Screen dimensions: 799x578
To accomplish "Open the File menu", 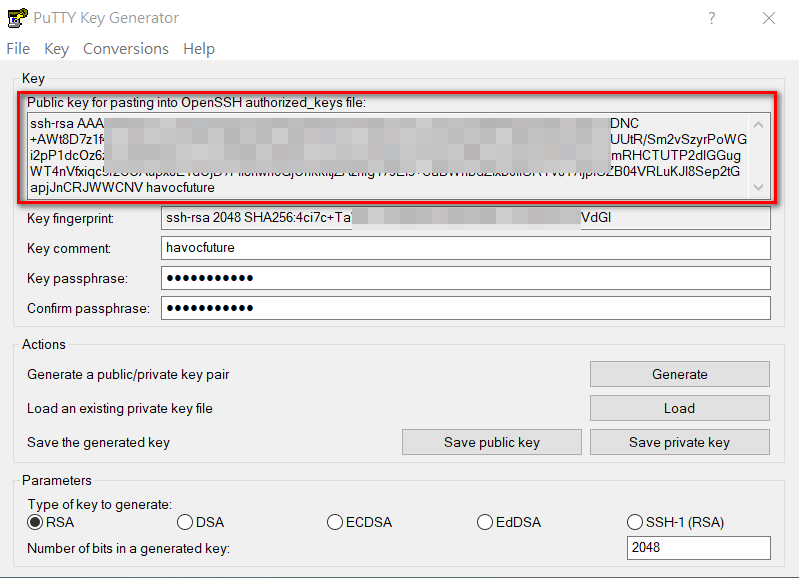I will click(18, 49).
